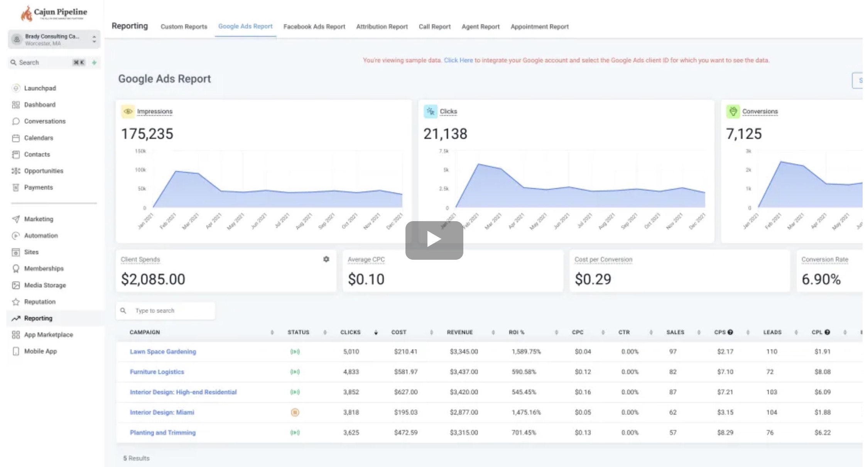Open Interior Design: High-end Residential campaign
Screen dimensions: 868x467
point(183,392)
